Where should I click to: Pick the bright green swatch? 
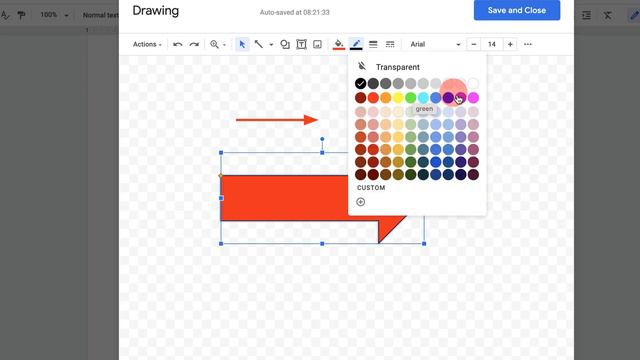coord(411,98)
